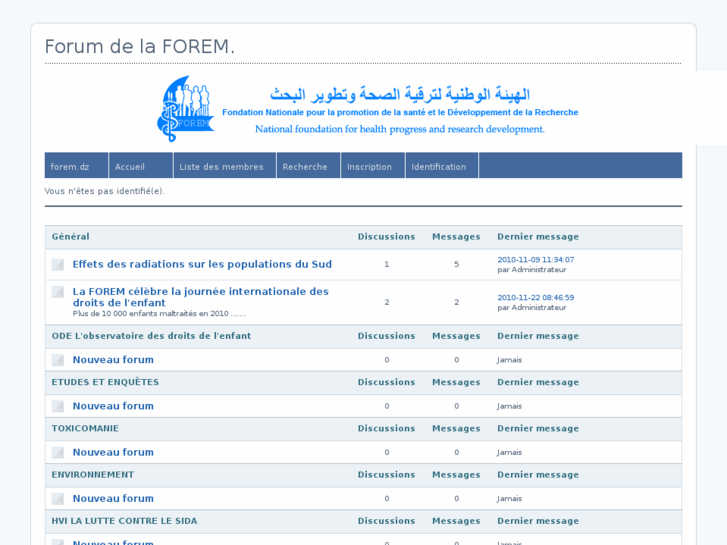Open Nouveau forum under ETUDES ET ENQUÊTES
727x545 pixels.
113,406
